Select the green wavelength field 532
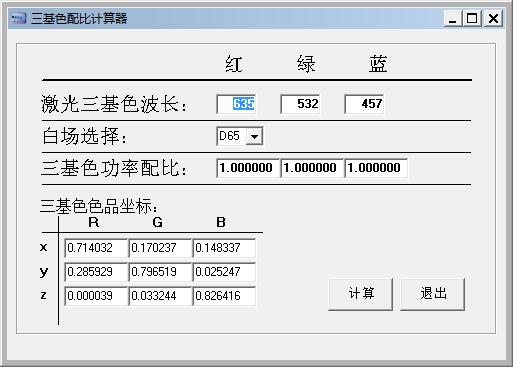This screenshot has width=513, height=367. (300, 104)
